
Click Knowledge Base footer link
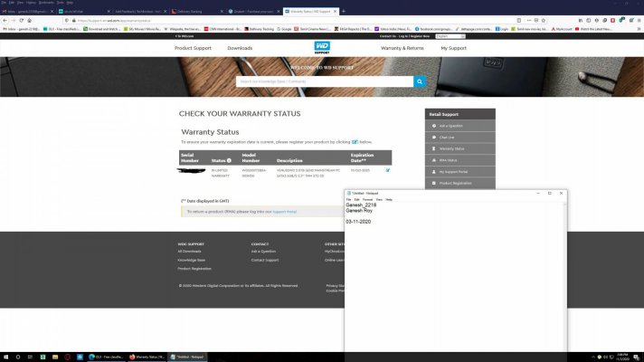[x=192, y=260]
